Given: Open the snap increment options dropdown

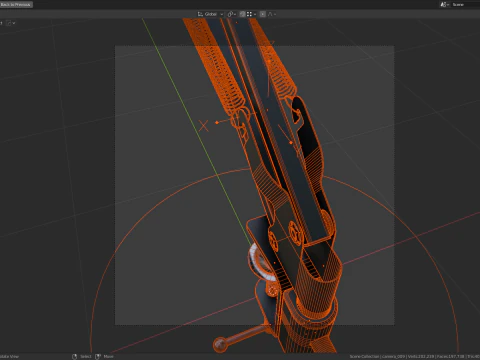Looking at the screenshot, I should (251, 14).
